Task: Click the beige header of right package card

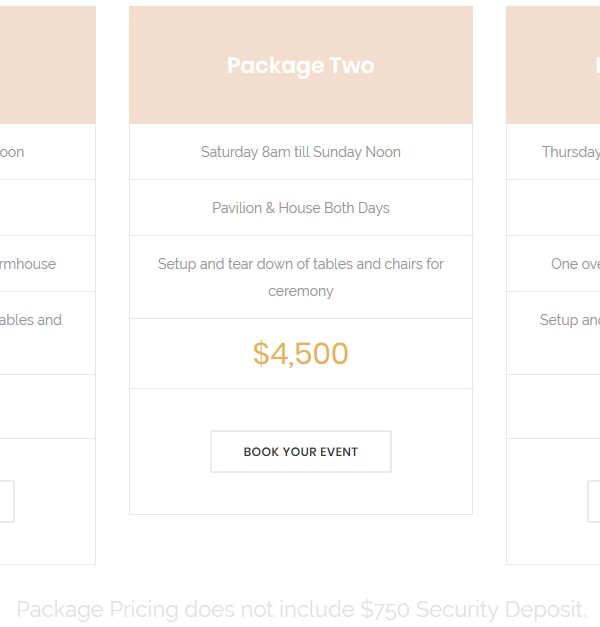Action: coord(553,65)
